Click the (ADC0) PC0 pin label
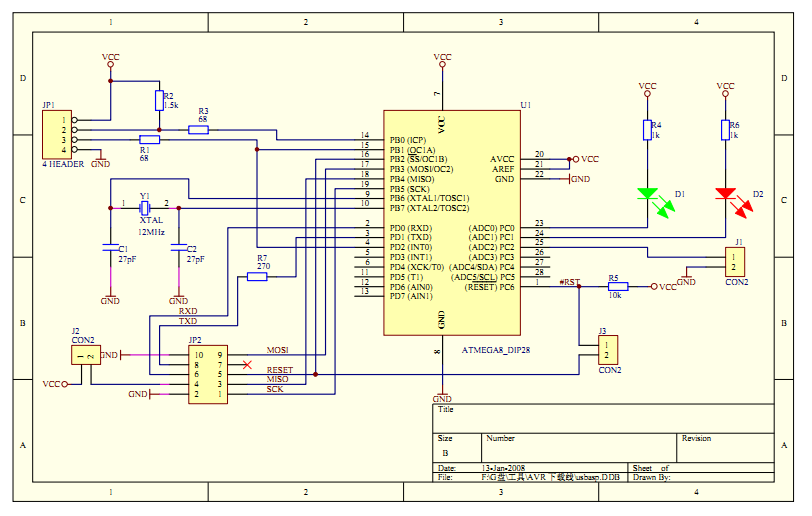 tap(491, 228)
